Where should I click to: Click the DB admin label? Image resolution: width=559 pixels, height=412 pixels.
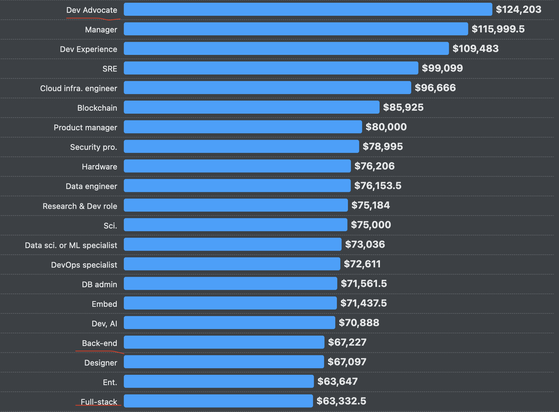99,284
